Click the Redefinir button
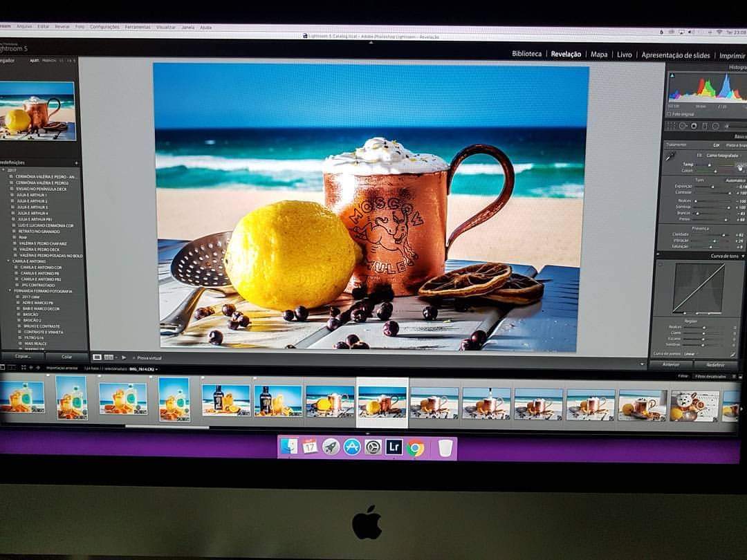 pos(715,365)
